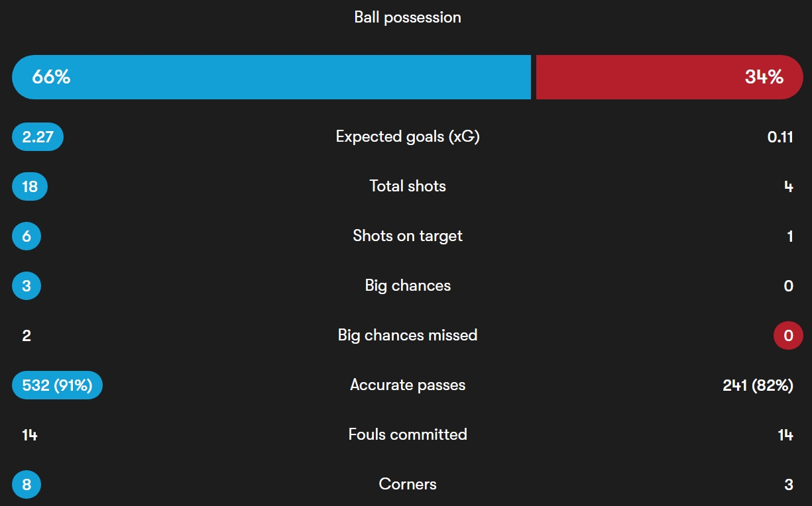Viewport: 812px width, 506px height.
Task: Click the blue 18 total shots badge
Action: pos(30,187)
